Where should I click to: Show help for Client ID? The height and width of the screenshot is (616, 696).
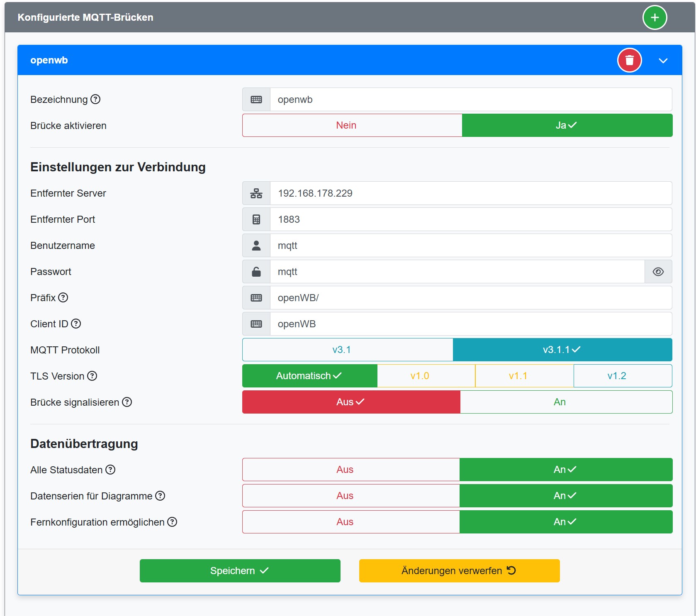(76, 324)
